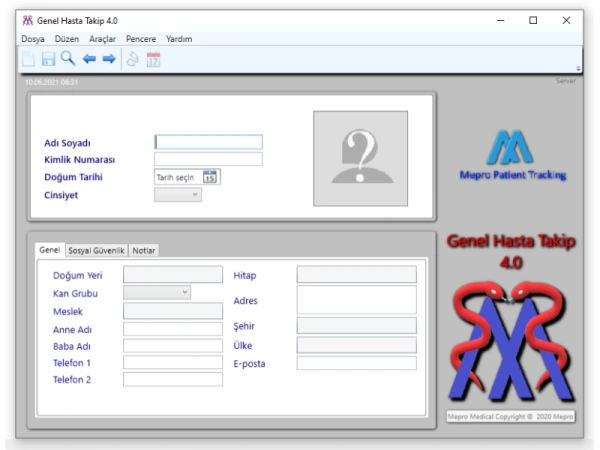
Task: Expand the Cinsiyet dropdown
Action: (178, 195)
